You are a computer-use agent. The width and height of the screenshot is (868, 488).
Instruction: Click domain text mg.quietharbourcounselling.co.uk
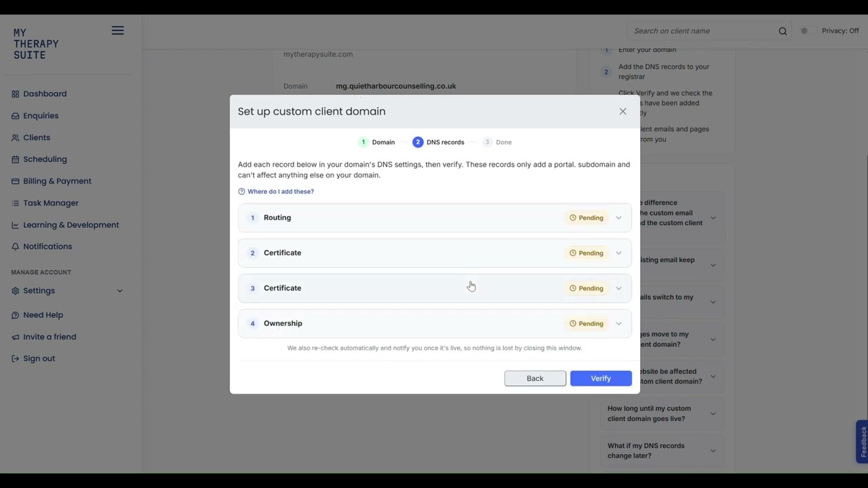point(396,86)
